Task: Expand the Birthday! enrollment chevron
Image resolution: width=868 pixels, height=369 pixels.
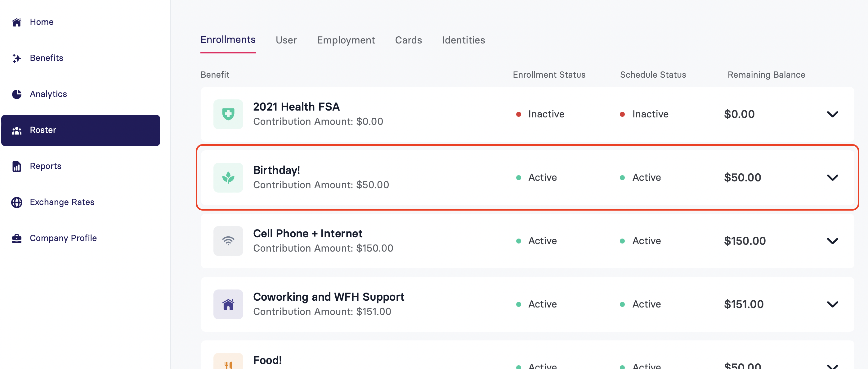Action: click(832, 178)
